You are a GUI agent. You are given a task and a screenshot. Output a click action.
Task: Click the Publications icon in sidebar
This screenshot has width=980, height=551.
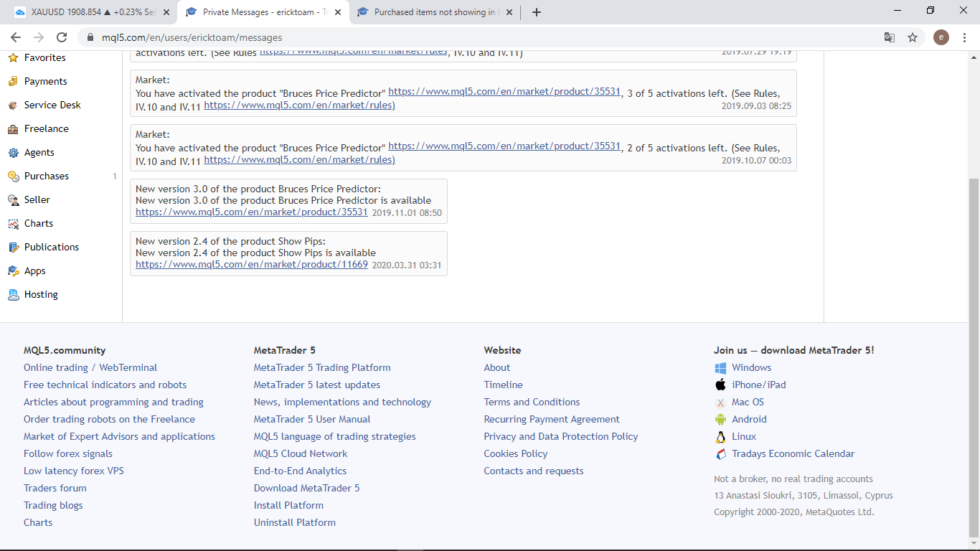13,248
